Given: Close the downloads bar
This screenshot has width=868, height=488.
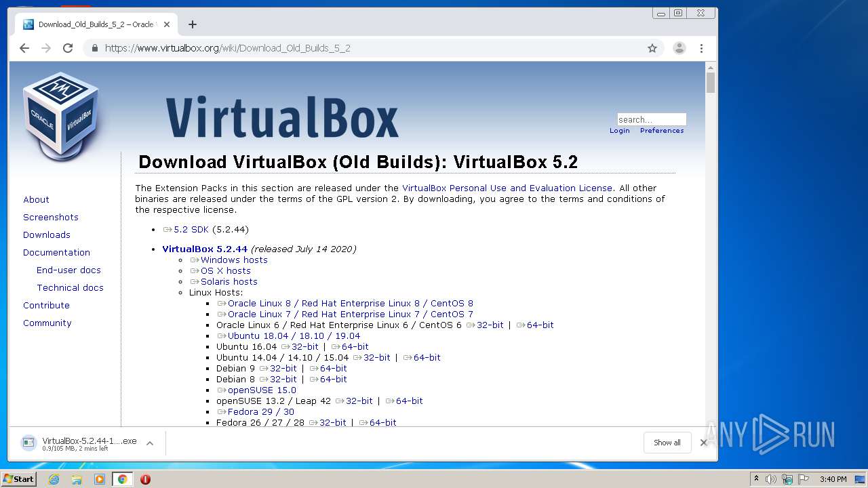Looking at the screenshot, I should [704, 443].
